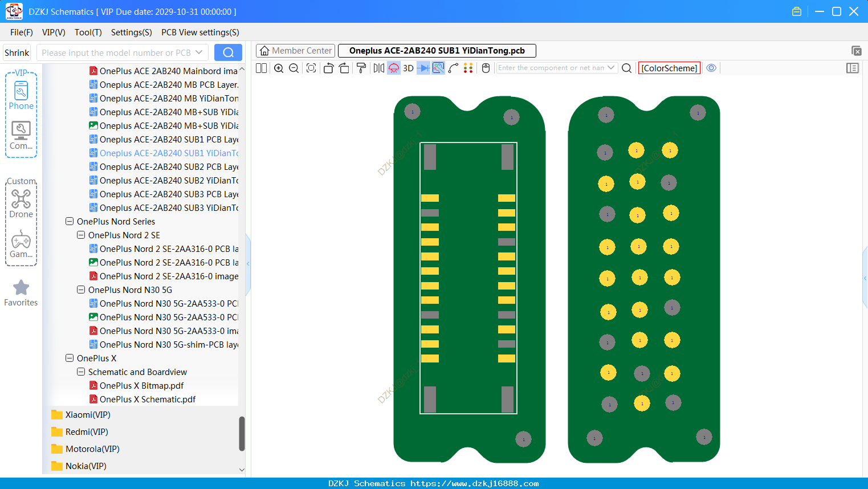Open the Tool(T) menu
The width and height of the screenshot is (868, 489).
coord(88,32)
